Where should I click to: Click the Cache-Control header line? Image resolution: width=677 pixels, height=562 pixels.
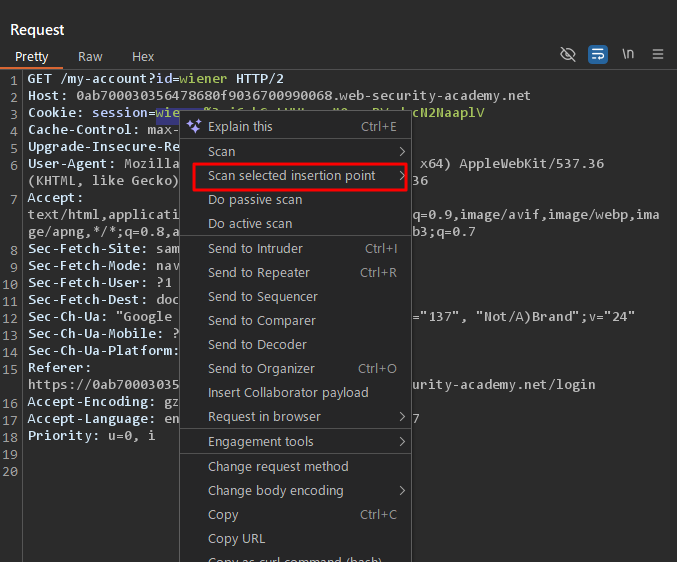(x=103, y=129)
